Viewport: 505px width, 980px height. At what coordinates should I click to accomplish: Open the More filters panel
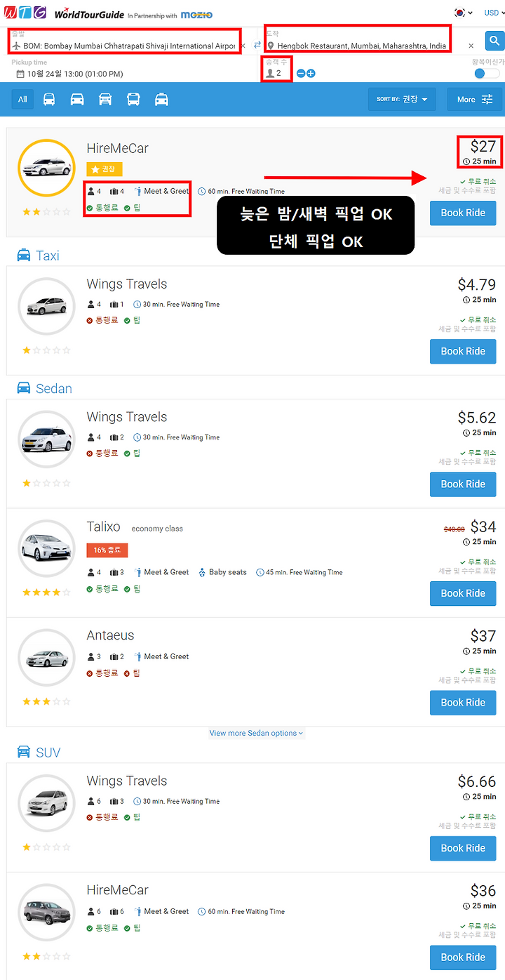475,100
